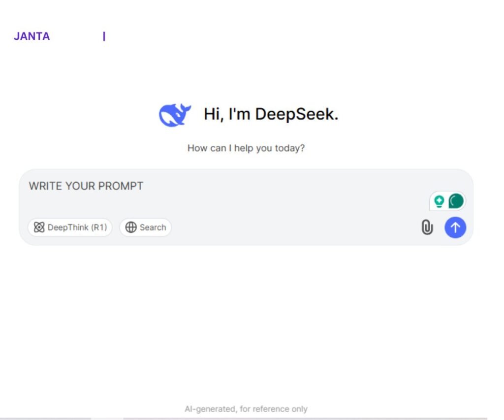Send the prompt with the blue arrow button
Viewport: 504px width, 420px height.
point(455,227)
